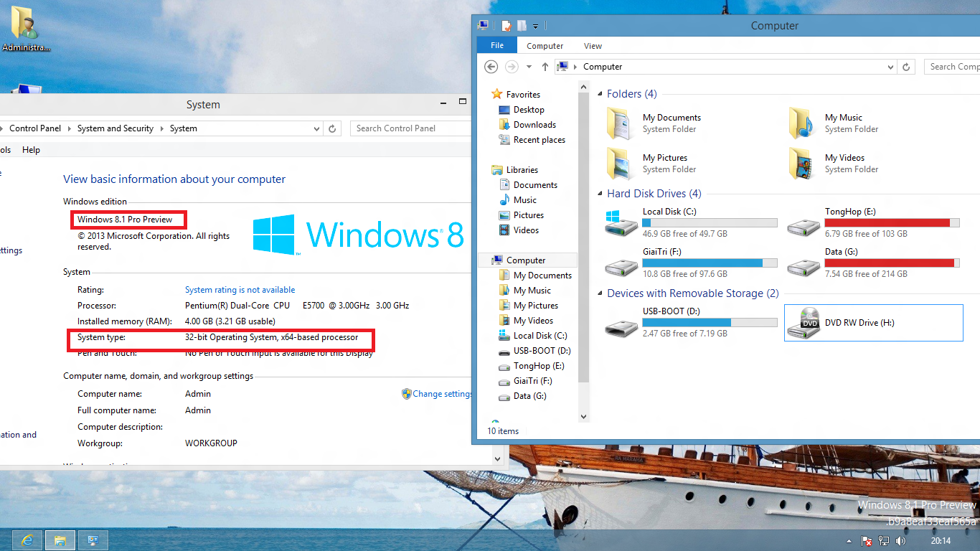Image resolution: width=980 pixels, height=551 pixels.
Task: Click the Back arrow in Computer window
Action: click(491, 67)
